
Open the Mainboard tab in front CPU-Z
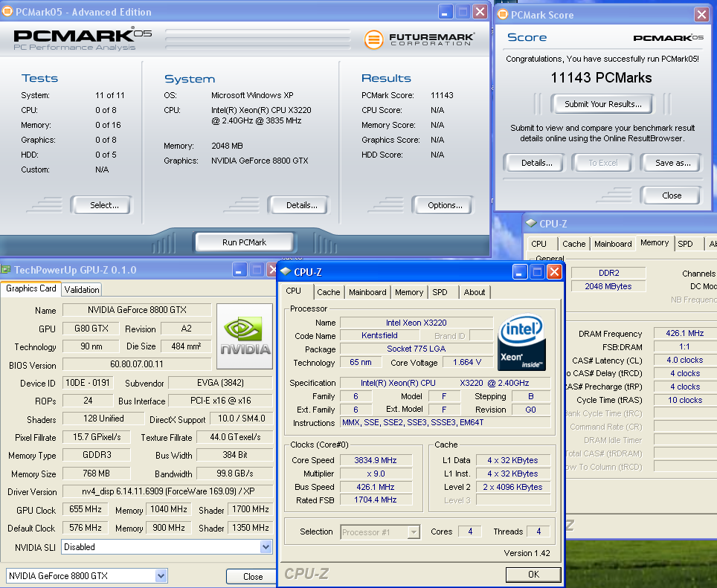coord(367,292)
